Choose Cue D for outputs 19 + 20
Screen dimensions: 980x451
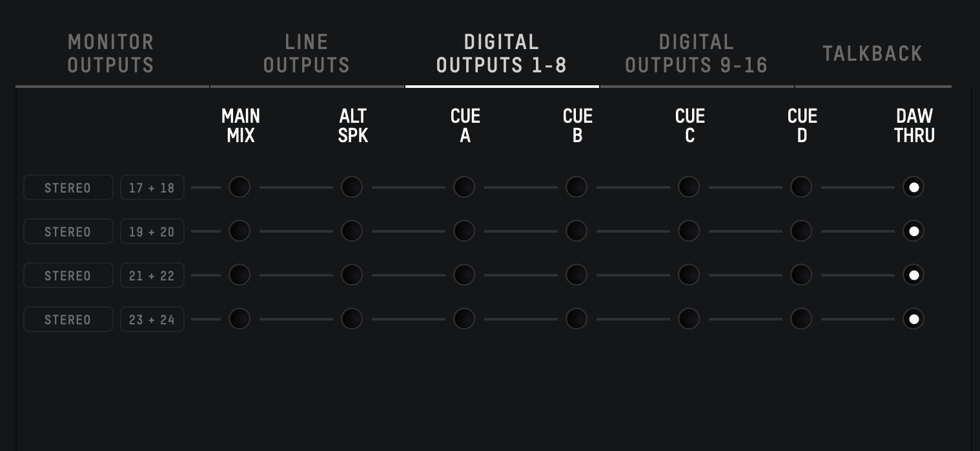click(x=801, y=231)
